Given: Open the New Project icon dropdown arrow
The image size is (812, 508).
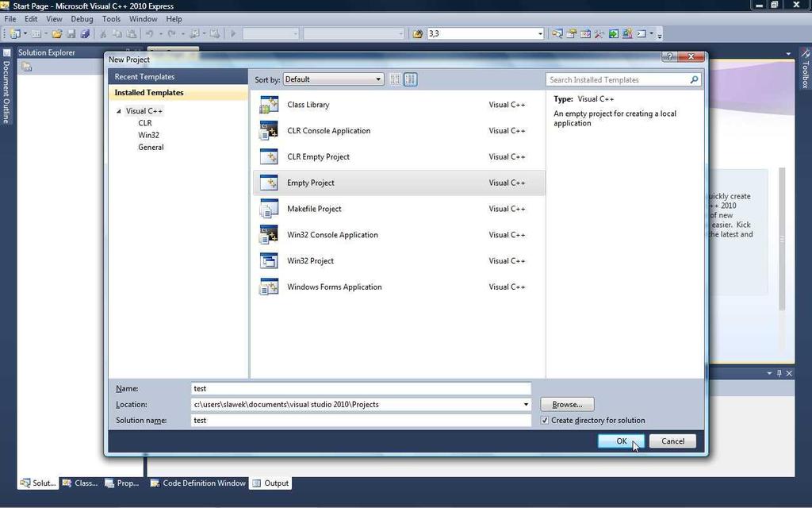Looking at the screenshot, I should 25,33.
